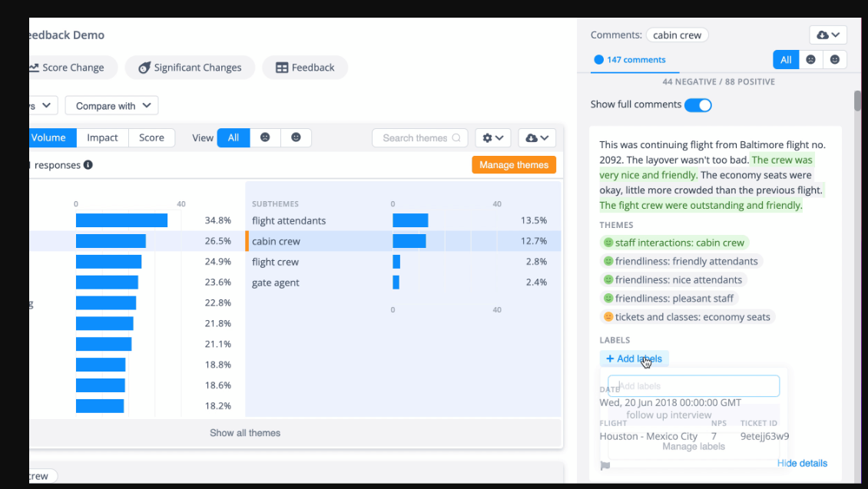The width and height of the screenshot is (868, 489).
Task: Click the search icon in Search themes
Action: 456,137
